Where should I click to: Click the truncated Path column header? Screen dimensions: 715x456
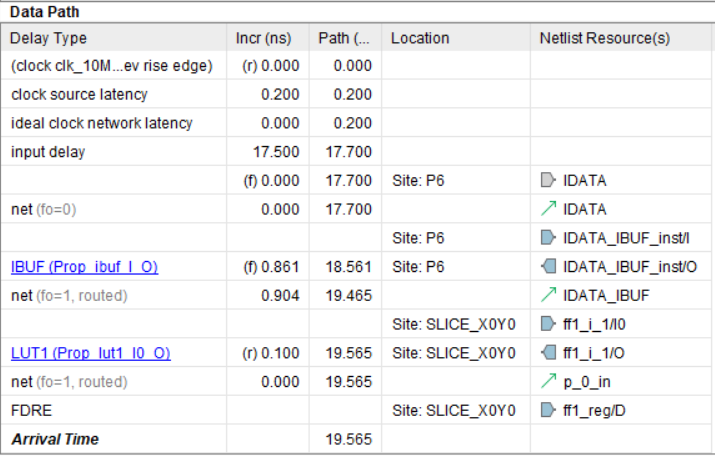(x=344, y=38)
